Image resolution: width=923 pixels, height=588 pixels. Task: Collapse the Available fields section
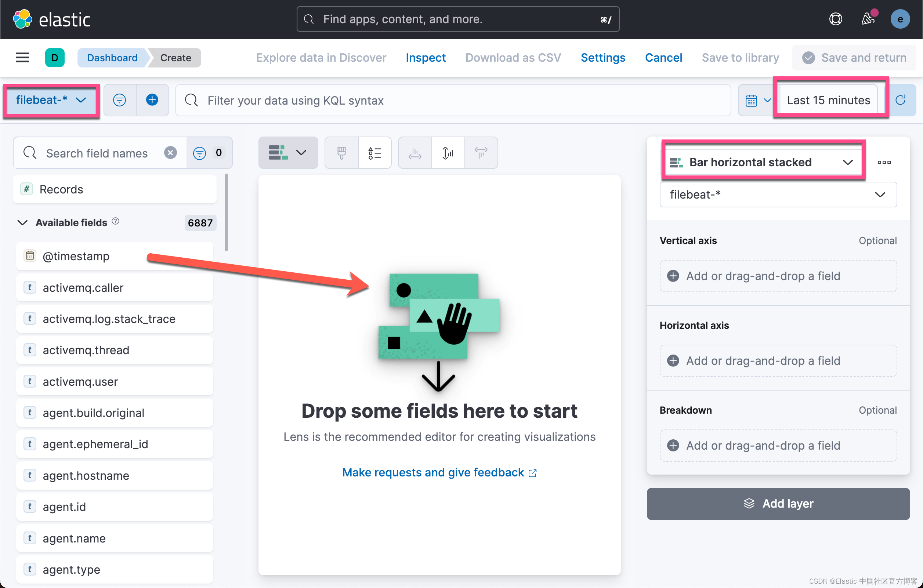pos(23,223)
